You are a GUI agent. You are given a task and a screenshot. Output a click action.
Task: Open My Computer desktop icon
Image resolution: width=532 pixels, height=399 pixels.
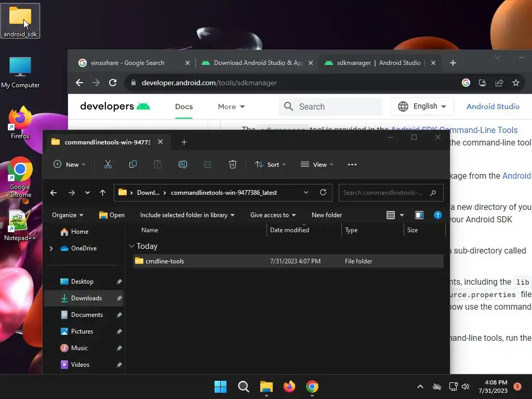(20, 72)
